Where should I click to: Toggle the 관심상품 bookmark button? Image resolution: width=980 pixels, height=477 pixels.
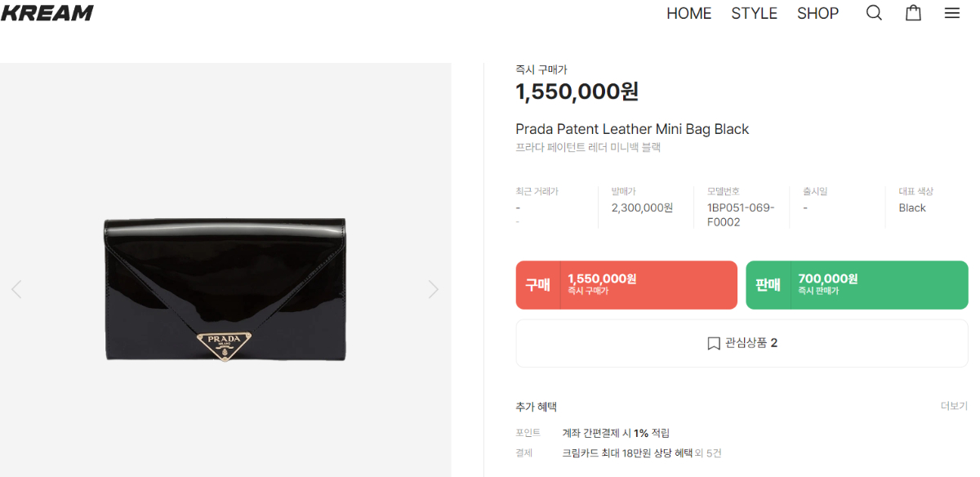click(x=742, y=343)
